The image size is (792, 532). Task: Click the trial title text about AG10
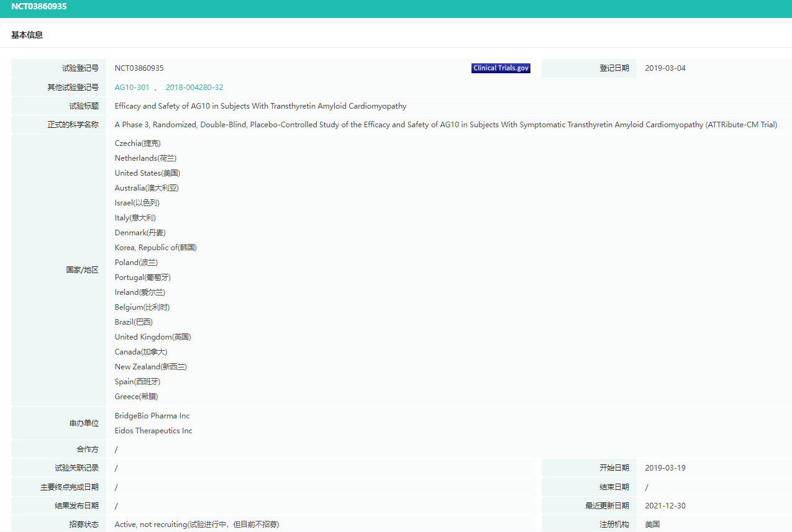(260, 106)
